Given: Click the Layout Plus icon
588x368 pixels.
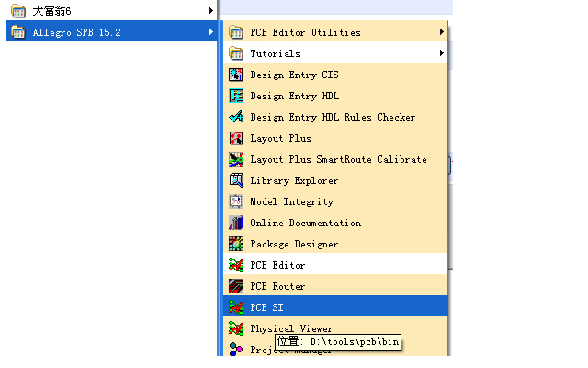Looking at the screenshot, I should tap(236, 138).
